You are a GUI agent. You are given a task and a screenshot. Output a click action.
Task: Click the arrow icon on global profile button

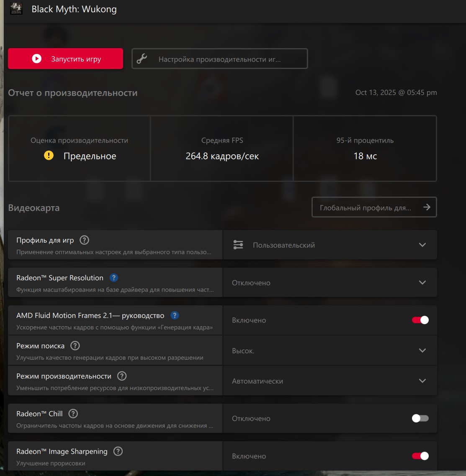point(427,207)
